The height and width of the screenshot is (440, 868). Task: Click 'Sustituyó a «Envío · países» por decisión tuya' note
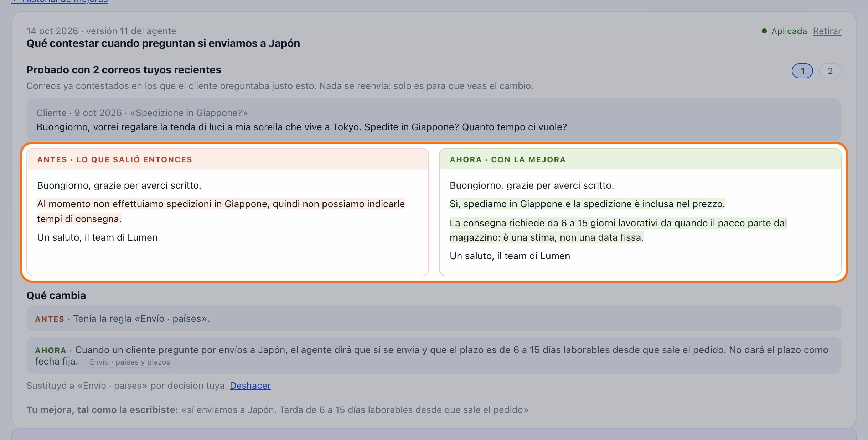pyautogui.click(x=126, y=386)
